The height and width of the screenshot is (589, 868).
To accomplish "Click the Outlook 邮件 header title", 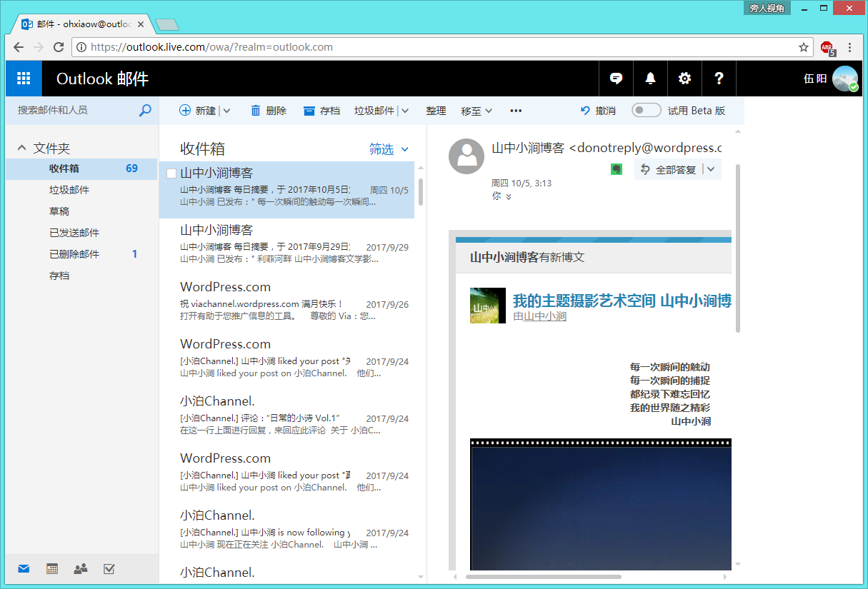I will click(102, 79).
